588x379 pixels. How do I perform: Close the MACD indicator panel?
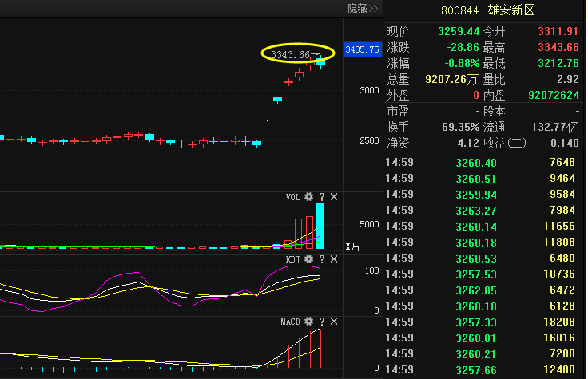coord(334,322)
